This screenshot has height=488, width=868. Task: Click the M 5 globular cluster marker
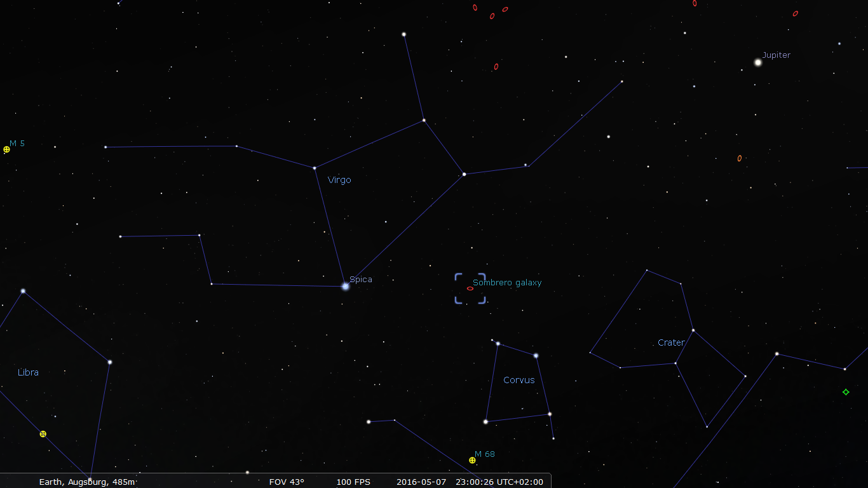pyautogui.click(x=7, y=149)
